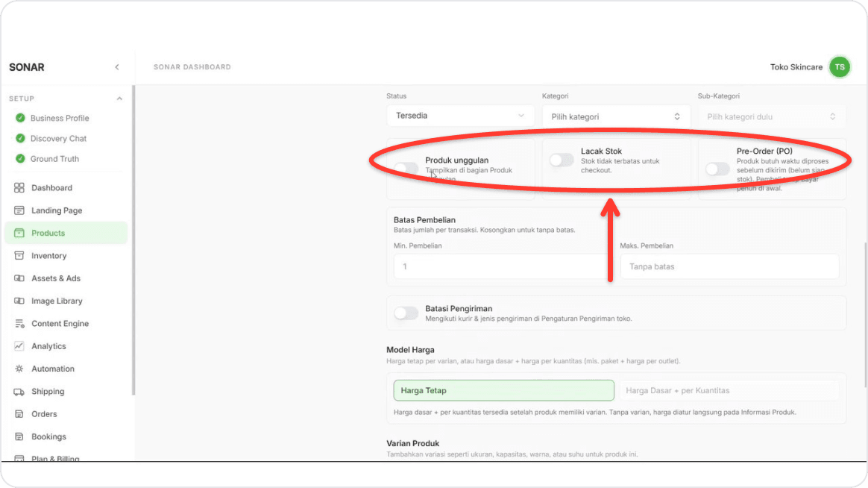Open Business Profile setup item
This screenshot has height=488, width=868.
60,118
